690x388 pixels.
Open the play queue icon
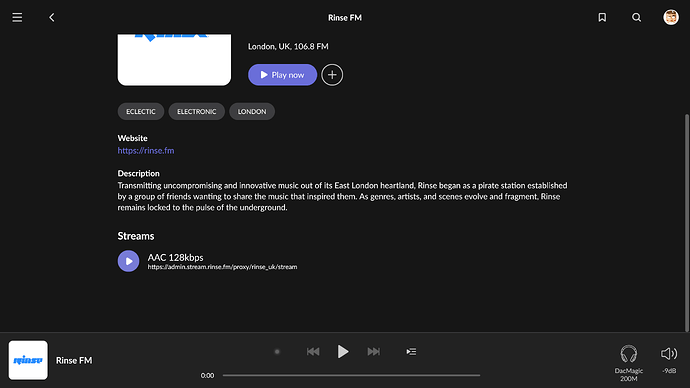tap(411, 351)
